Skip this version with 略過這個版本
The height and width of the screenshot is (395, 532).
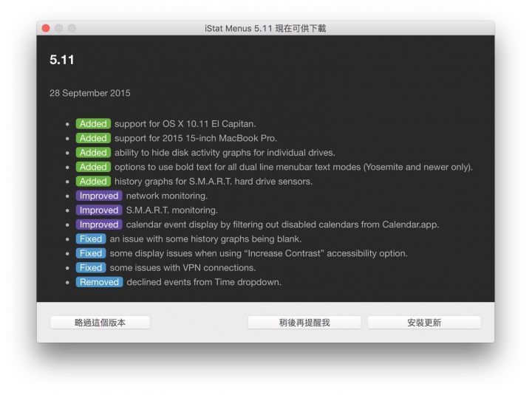(x=100, y=323)
